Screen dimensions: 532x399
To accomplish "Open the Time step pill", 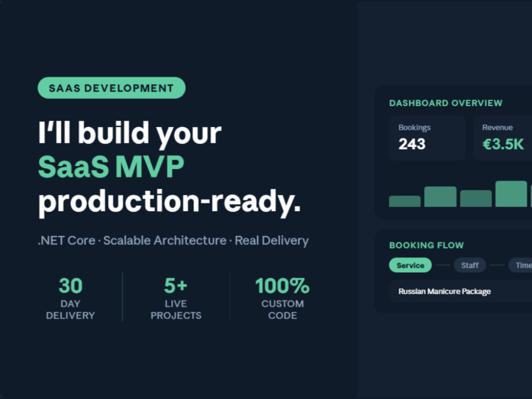I will pyautogui.click(x=520, y=265).
